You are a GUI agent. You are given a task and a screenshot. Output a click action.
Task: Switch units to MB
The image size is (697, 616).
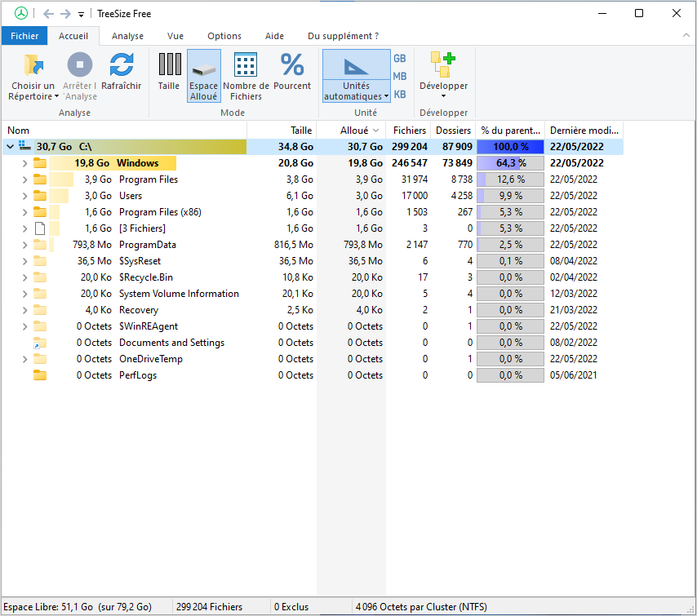(400, 77)
